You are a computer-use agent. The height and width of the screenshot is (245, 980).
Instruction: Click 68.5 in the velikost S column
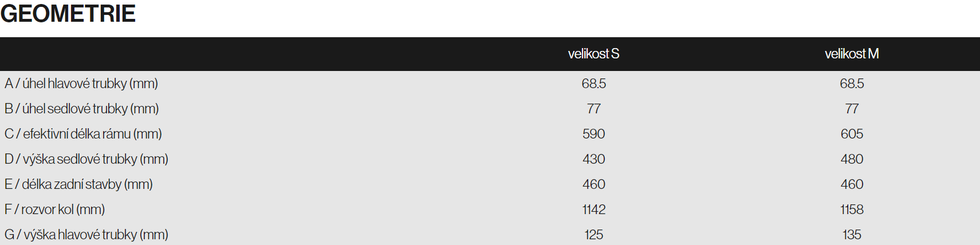click(x=594, y=84)
